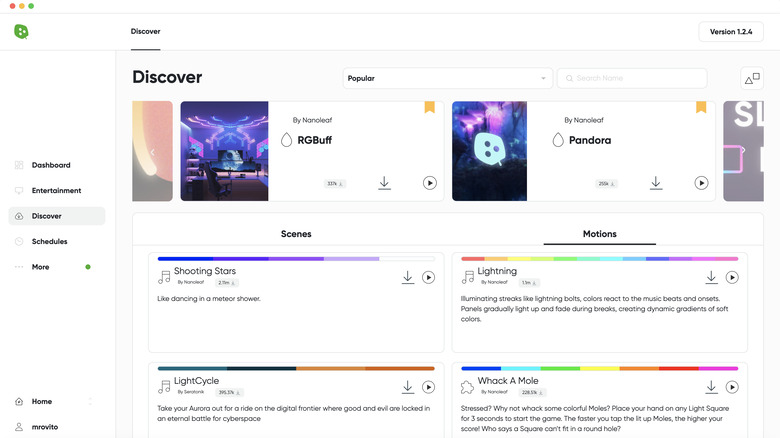Toggle the RGBuff bookmark flag
The height and width of the screenshot is (438, 780).
(429, 107)
